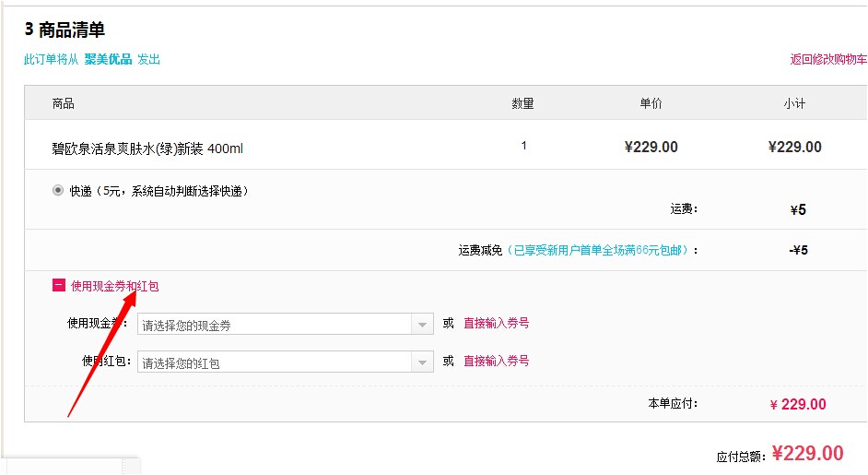Click product name 碧欧泉活泉爽肤水(绿)新装 400ml
The width and height of the screenshot is (868, 475).
[x=147, y=148]
